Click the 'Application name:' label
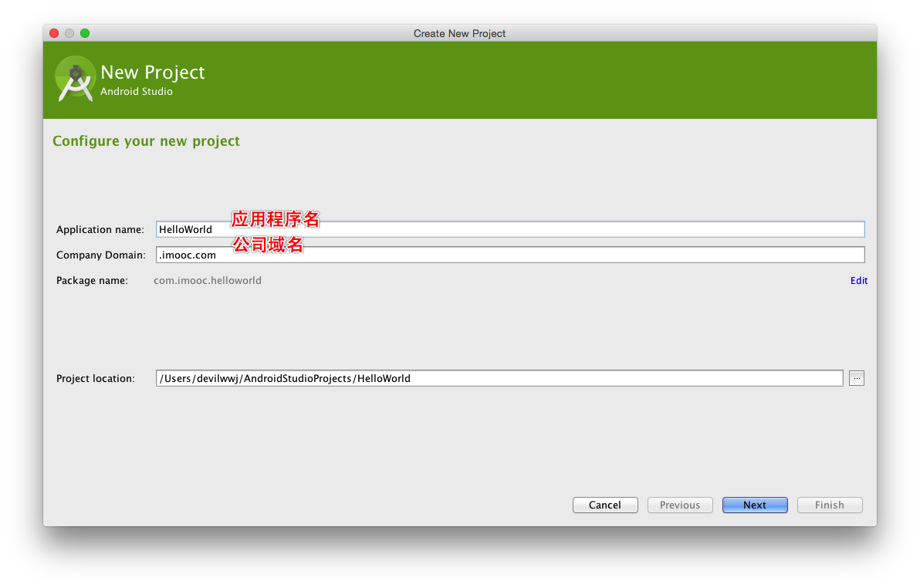The width and height of the screenshot is (920, 588). [100, 229]
